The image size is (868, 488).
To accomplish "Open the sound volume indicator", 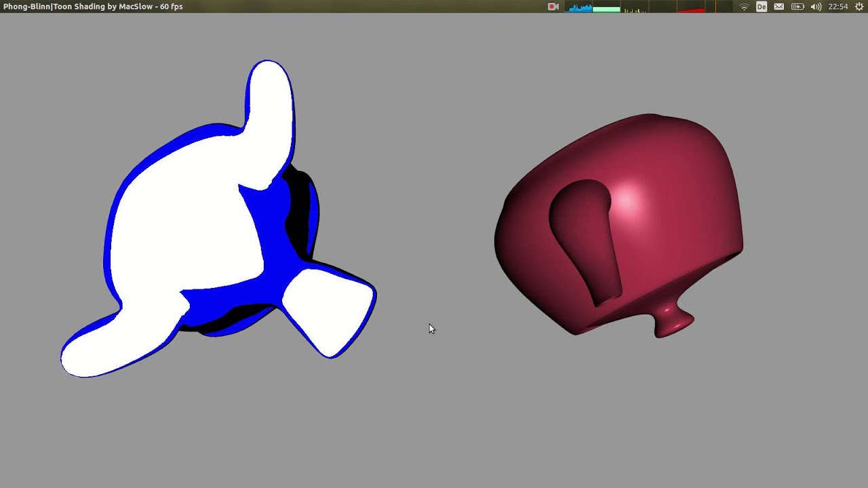I will (816, 7).
